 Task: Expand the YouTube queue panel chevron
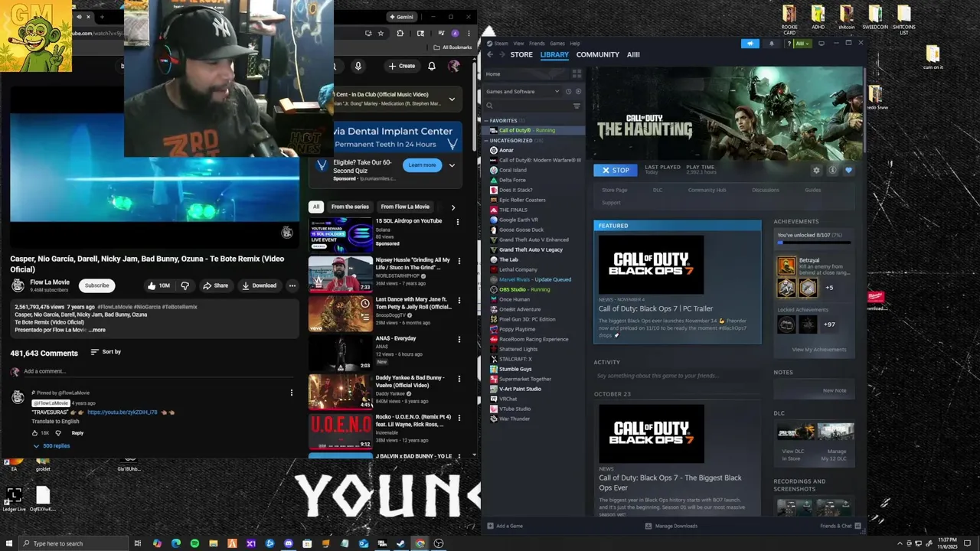452,99
